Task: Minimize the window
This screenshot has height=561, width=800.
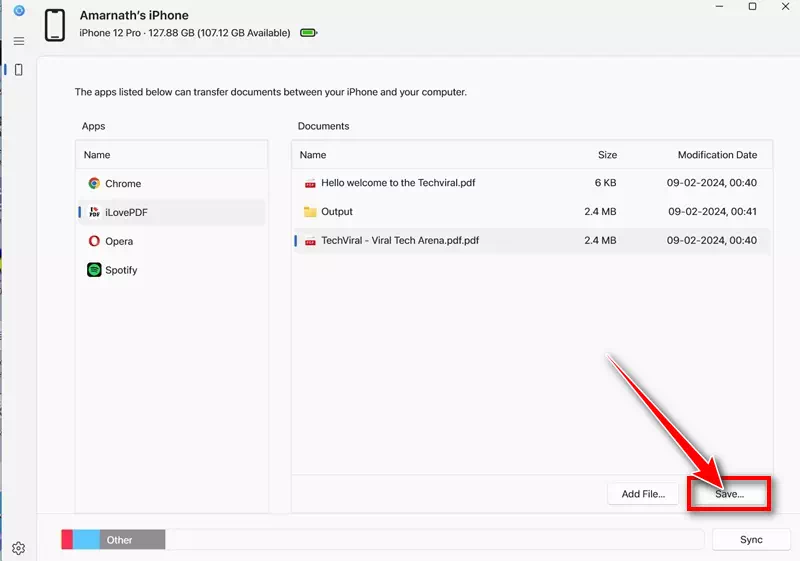Action: tap(719, 7)
